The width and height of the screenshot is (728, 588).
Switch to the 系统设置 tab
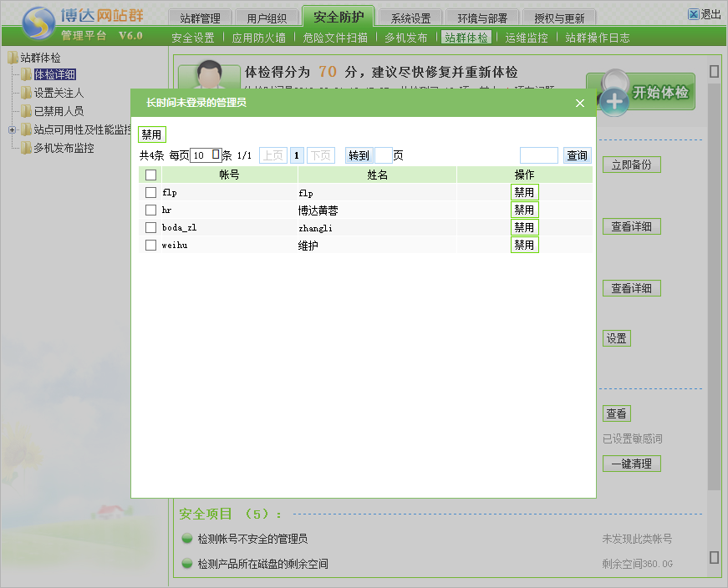(x=410, y=18)
